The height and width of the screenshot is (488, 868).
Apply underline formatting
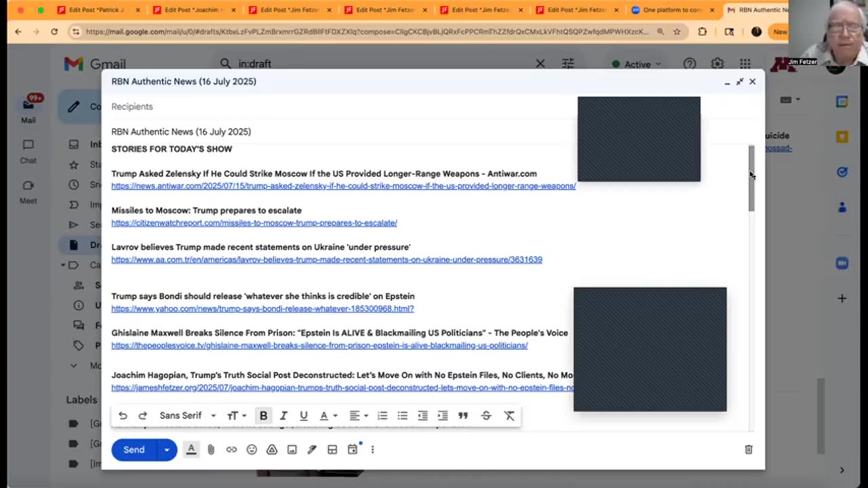pyautogui.click(x=304, y=415)
